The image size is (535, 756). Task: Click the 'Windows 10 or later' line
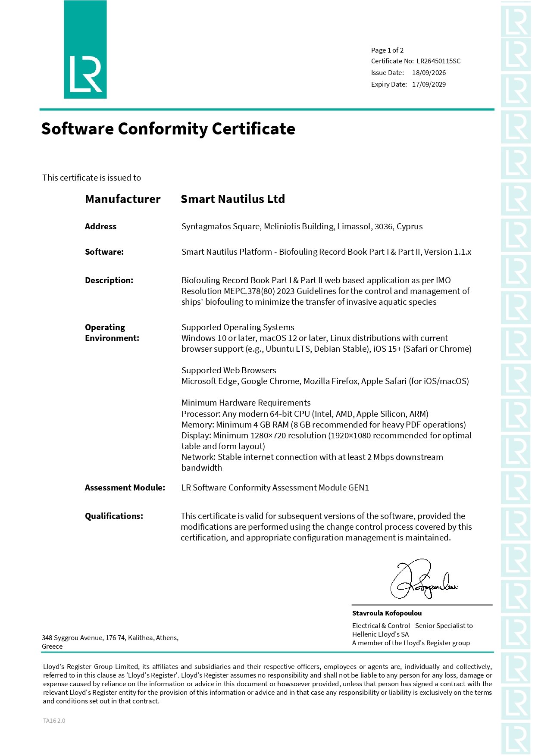tap(315, 338)
